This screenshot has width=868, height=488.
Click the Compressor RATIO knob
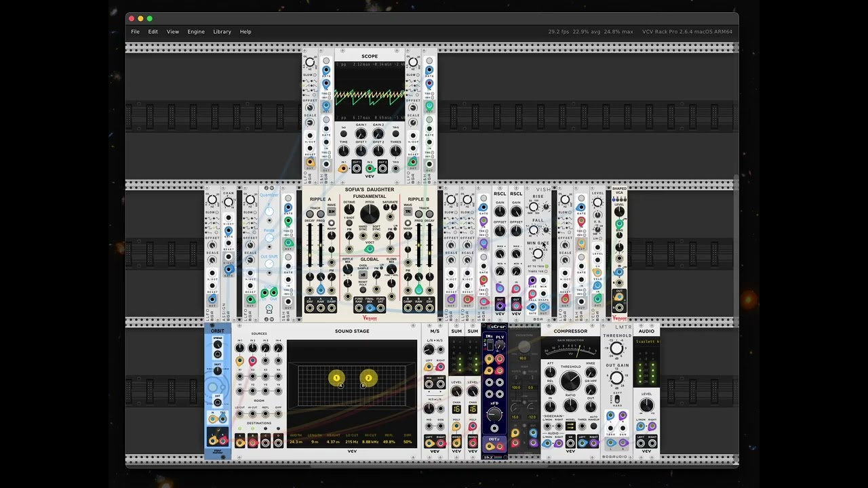click(570, 405)
